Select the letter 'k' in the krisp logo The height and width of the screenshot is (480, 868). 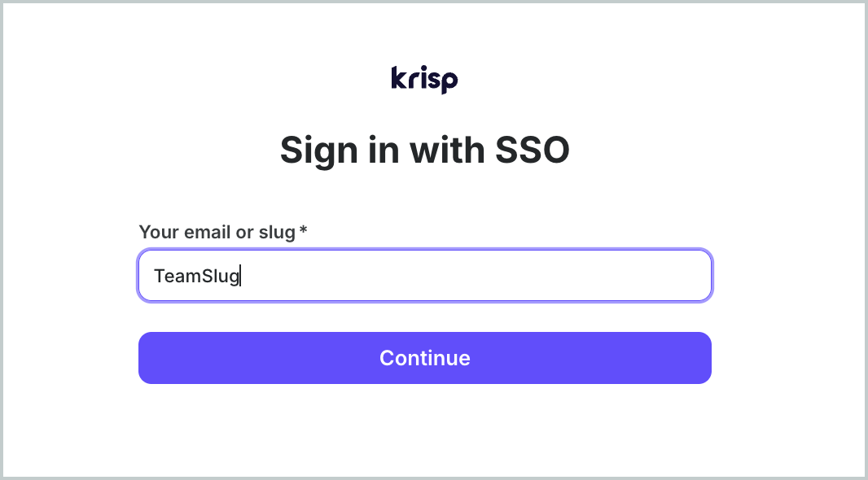coord(399,77)
